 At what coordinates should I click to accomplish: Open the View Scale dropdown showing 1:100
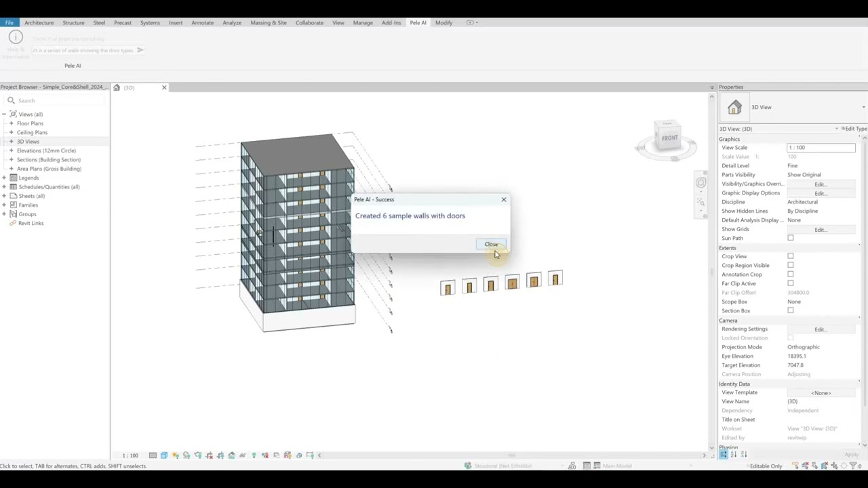(x=821, y=147)
